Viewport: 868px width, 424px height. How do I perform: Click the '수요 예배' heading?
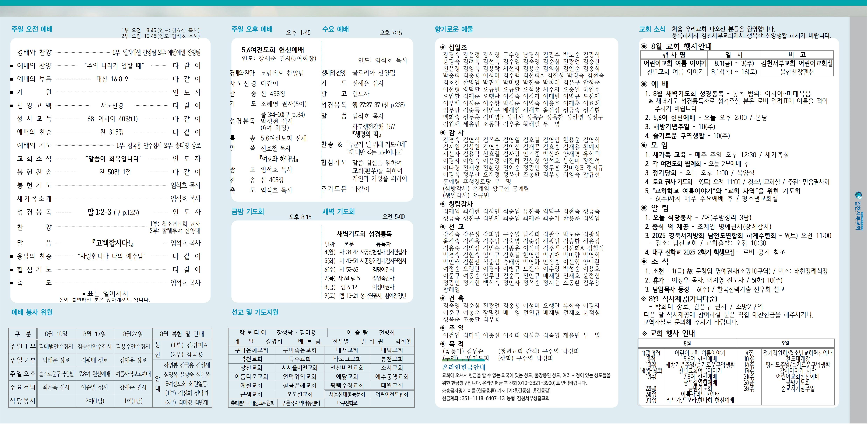click(335, 29)
